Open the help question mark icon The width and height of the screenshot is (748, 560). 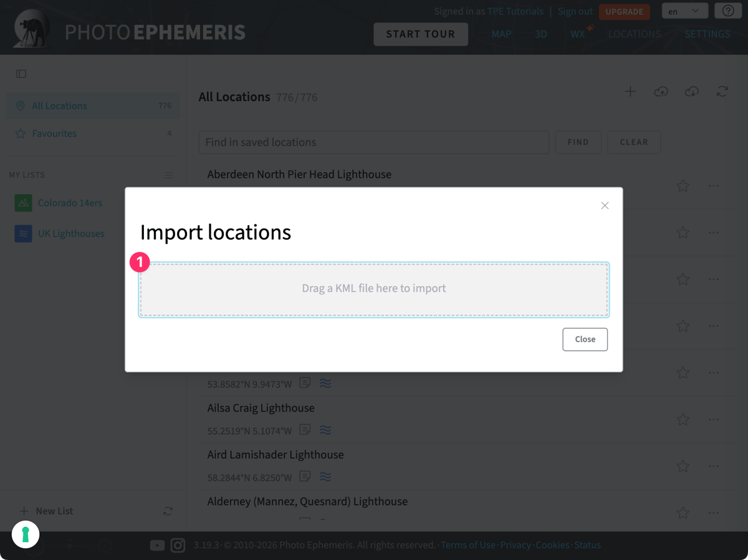point(728,11)
